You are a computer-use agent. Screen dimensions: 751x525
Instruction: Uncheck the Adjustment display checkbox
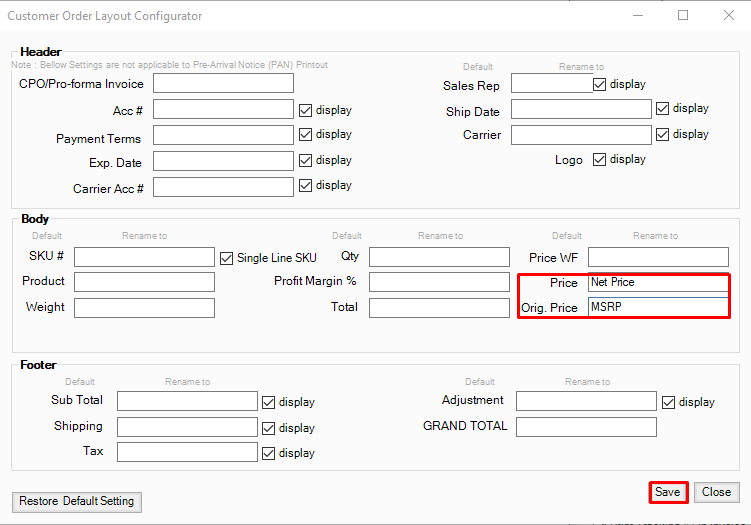669,402
